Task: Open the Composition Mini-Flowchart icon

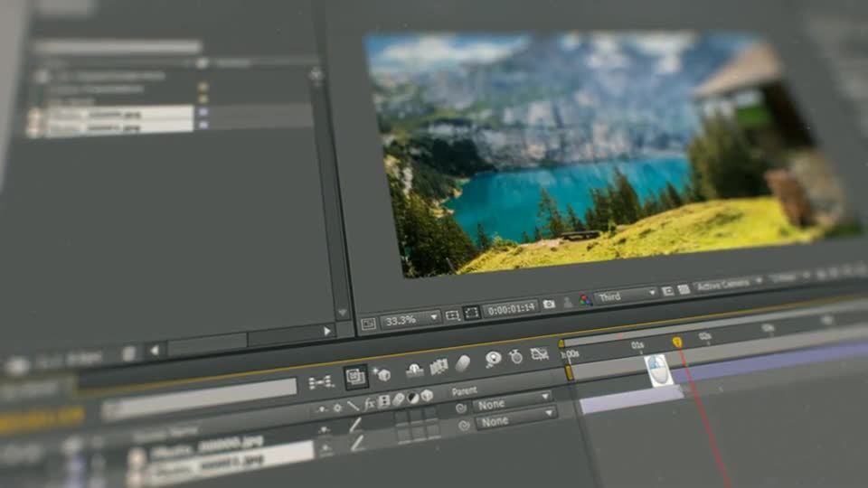Action: click(321, 381)
